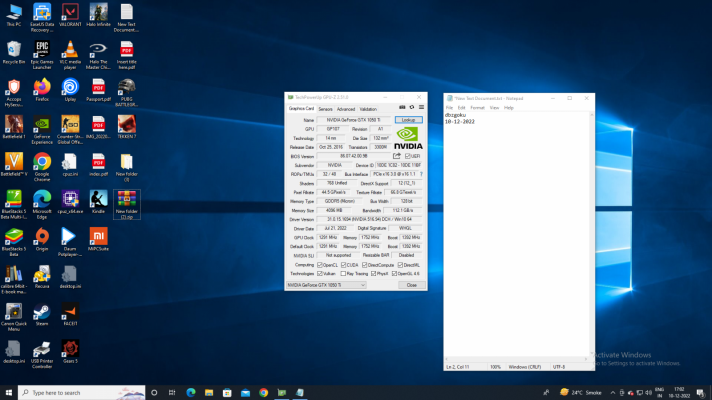The width and height of the screenshot is (712, 400).
Task: Open the Epic Games Launcher icon
Action: point(42,55)
